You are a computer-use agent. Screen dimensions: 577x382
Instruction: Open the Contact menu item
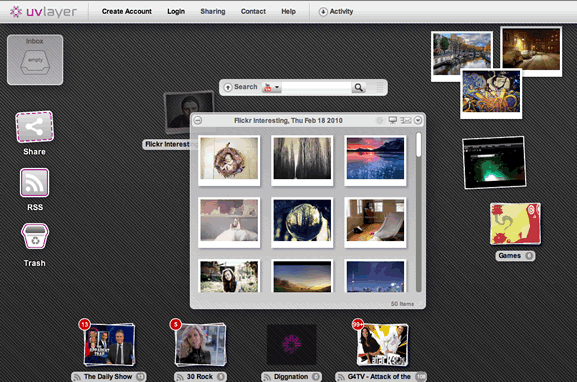click(253, 11)
